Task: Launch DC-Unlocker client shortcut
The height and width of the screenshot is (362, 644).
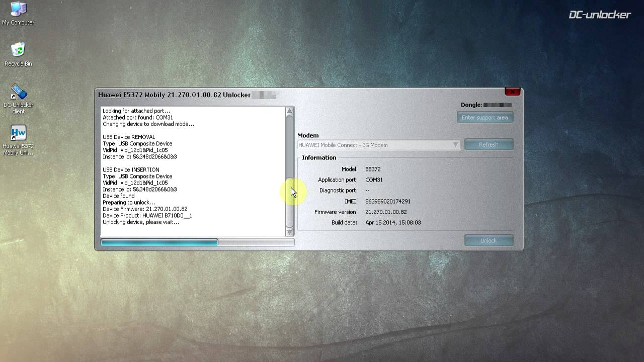Action: click(18, 99)
